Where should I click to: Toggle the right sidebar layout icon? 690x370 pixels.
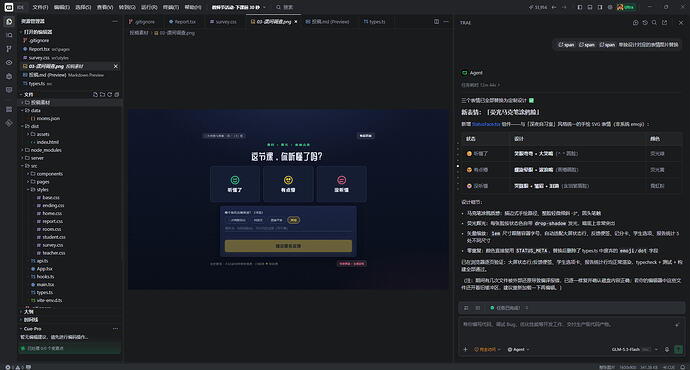point(600,7)
